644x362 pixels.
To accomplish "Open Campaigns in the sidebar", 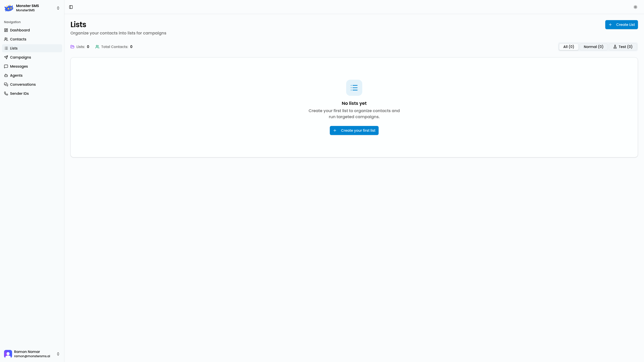I will tap(32, 57).
